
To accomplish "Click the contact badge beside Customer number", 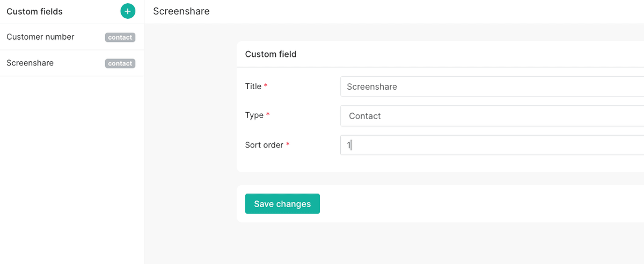I will 120,38.
